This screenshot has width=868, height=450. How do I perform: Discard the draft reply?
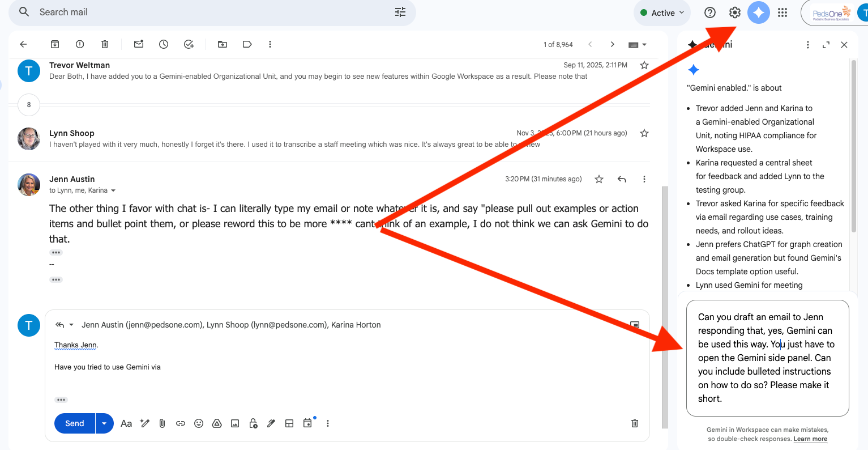(x=635, y=423)
